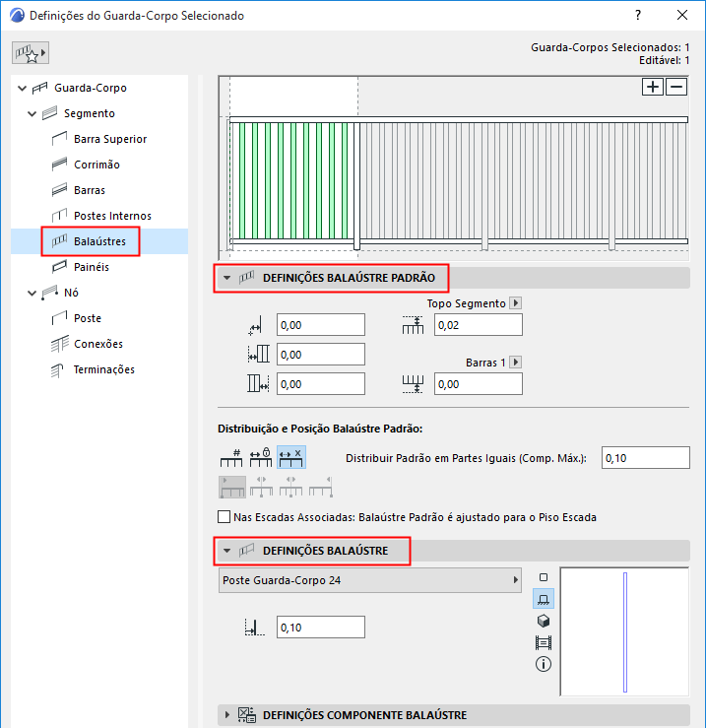Edit the Topo Segmento offset field 0,02

(x=479, y=324)
